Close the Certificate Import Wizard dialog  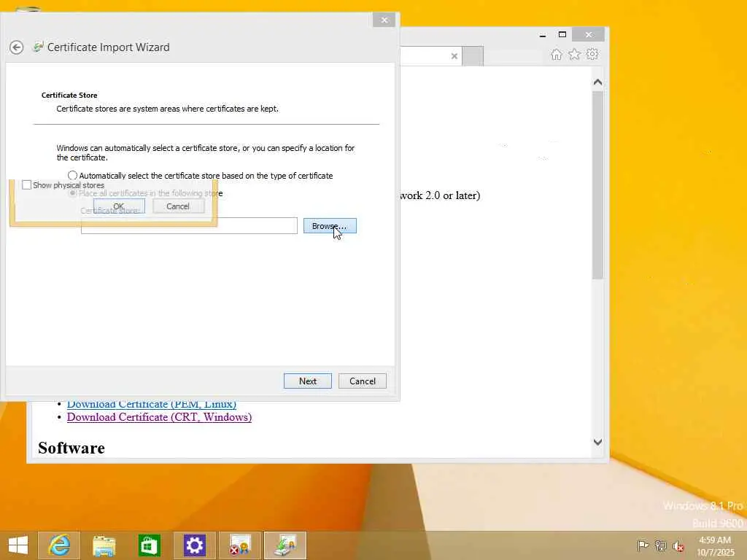click(384, 20)
